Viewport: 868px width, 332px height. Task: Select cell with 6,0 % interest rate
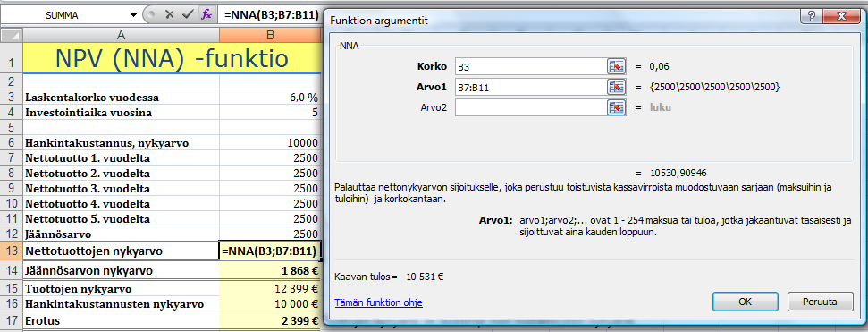click(x=270, y=98)
